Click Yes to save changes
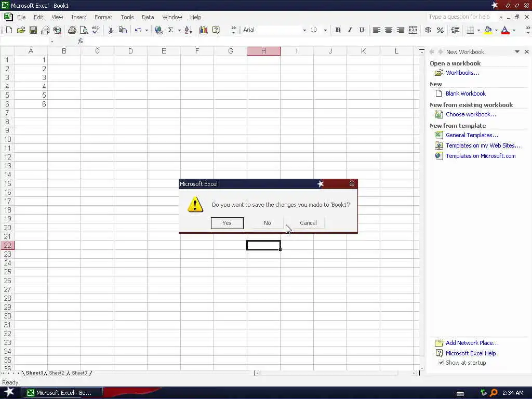 click(x=227, y=223)
